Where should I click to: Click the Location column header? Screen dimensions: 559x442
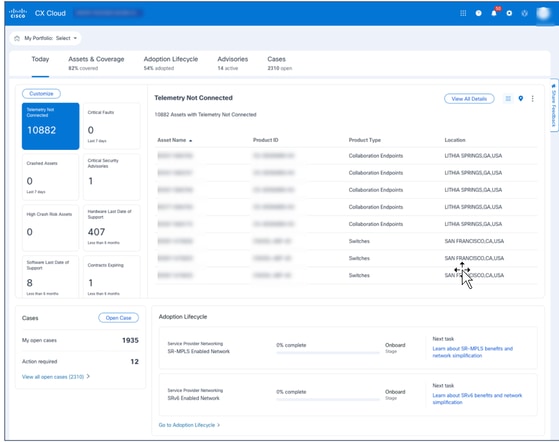click(x=455, y=140)
